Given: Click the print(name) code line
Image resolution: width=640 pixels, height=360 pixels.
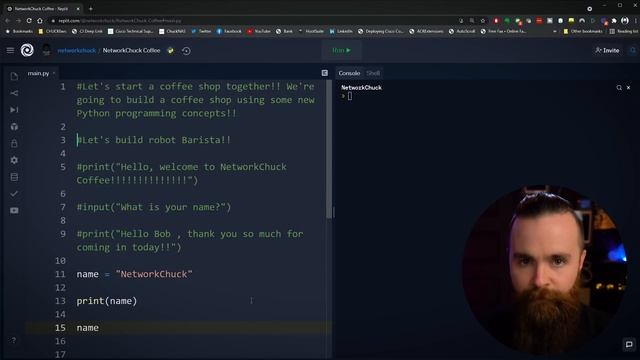Looking at the screenshot, I should coord(107,301).
